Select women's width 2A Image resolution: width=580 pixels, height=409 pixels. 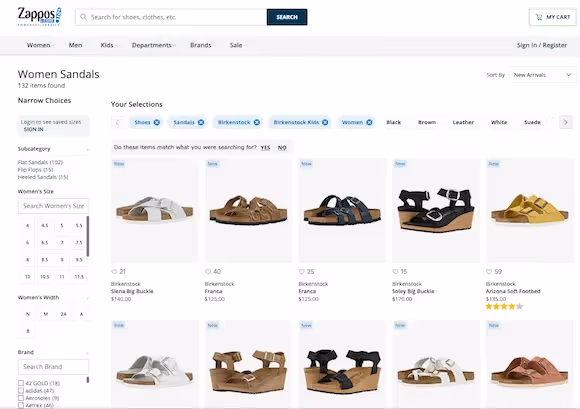click(x=64, y=314)
